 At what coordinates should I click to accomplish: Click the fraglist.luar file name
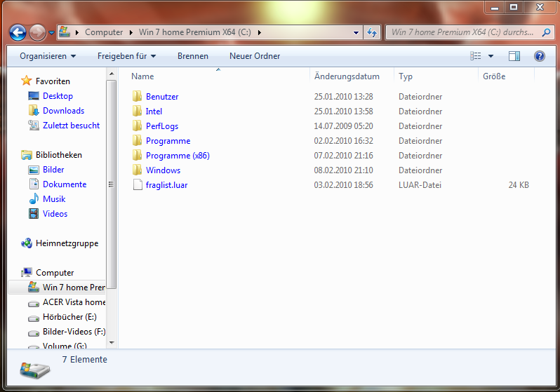[x=166, y=185]
